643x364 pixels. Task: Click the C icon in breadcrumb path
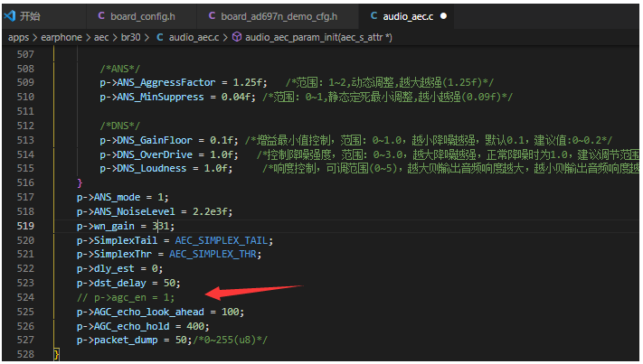[160, 37]
